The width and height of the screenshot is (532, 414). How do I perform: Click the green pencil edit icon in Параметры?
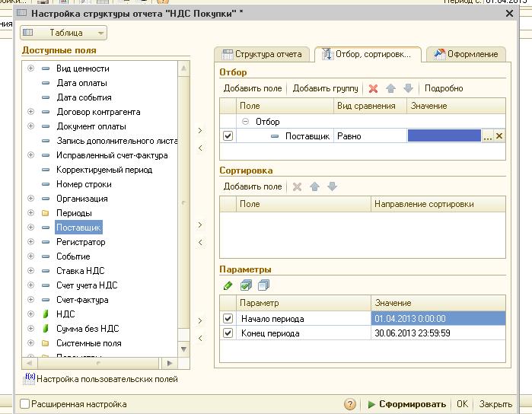[228, 285]
